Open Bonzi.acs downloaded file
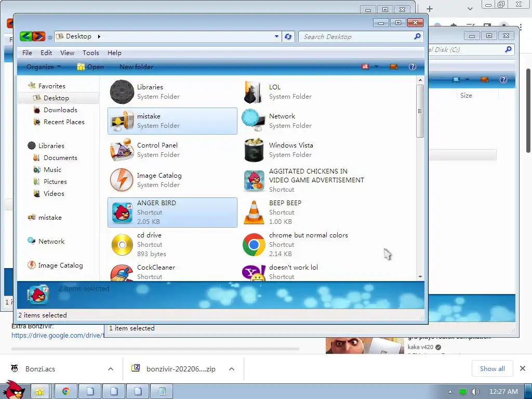The image size is (532, 399). (40, 369)
